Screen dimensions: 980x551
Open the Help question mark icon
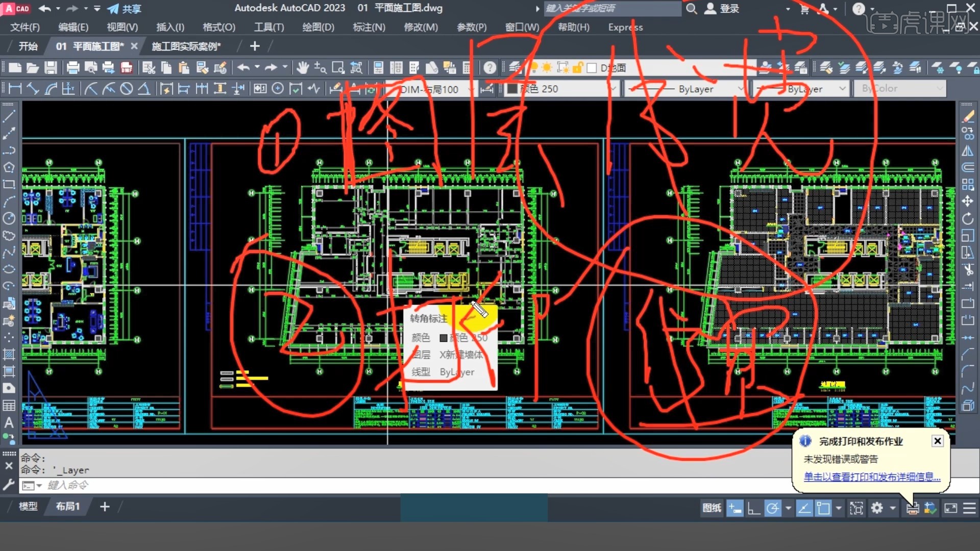(x=490, y=68)
